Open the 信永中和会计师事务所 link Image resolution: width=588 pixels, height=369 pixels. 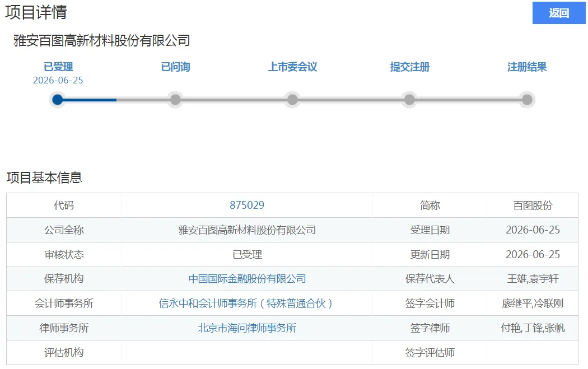246,303
